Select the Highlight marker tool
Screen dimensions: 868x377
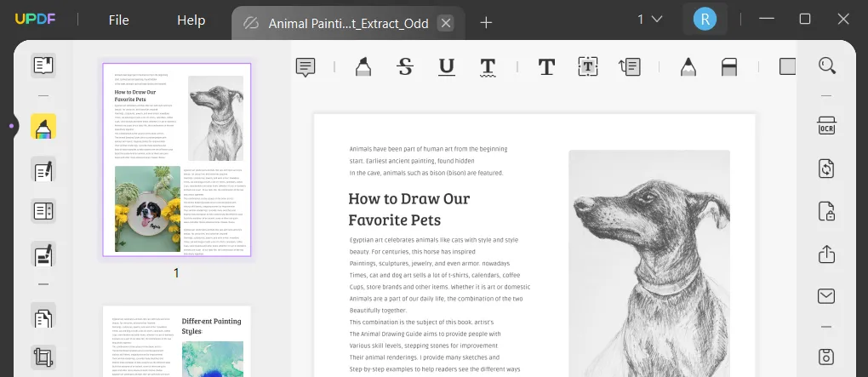pyautogui.click(x=363, y=66)
